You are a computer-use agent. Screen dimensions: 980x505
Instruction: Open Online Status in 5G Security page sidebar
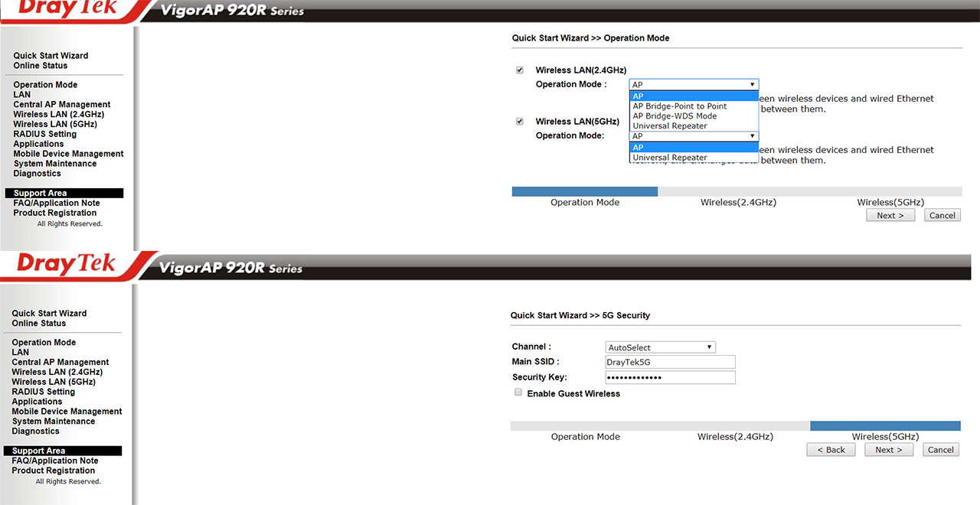pos(39,324)
